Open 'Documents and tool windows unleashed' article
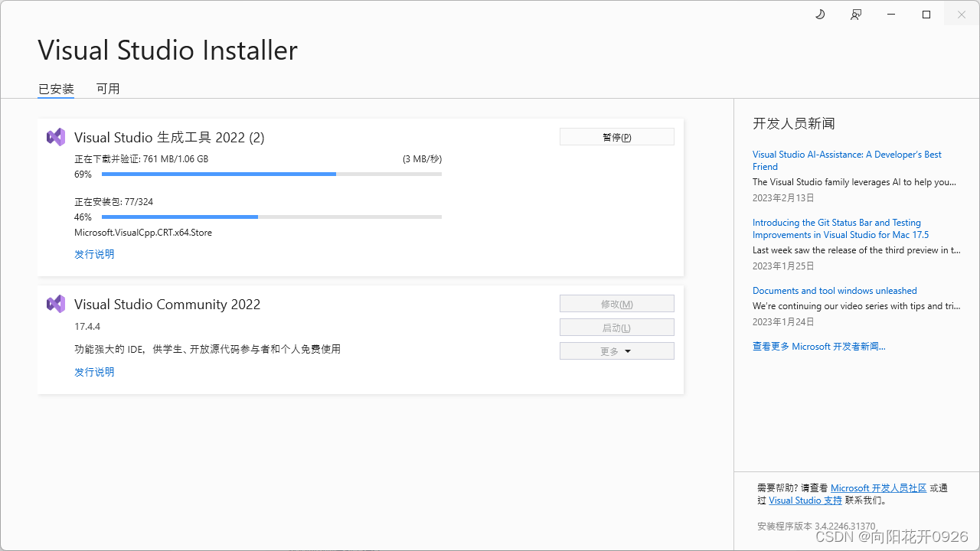 point(835,290)
